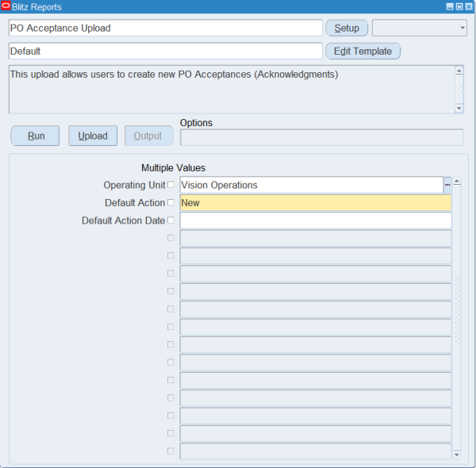
Task: Maximize the Blitz Reports window
Action: (x=459, y=6)
